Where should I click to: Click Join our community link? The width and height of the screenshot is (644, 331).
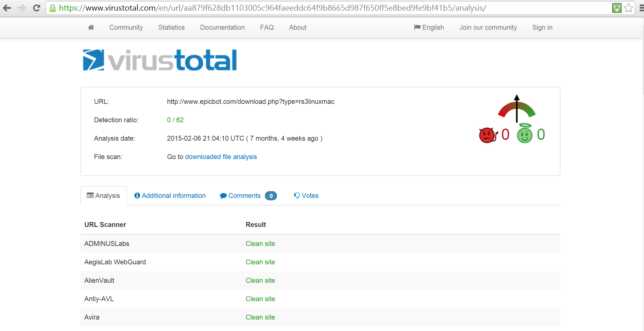(488, 27)
